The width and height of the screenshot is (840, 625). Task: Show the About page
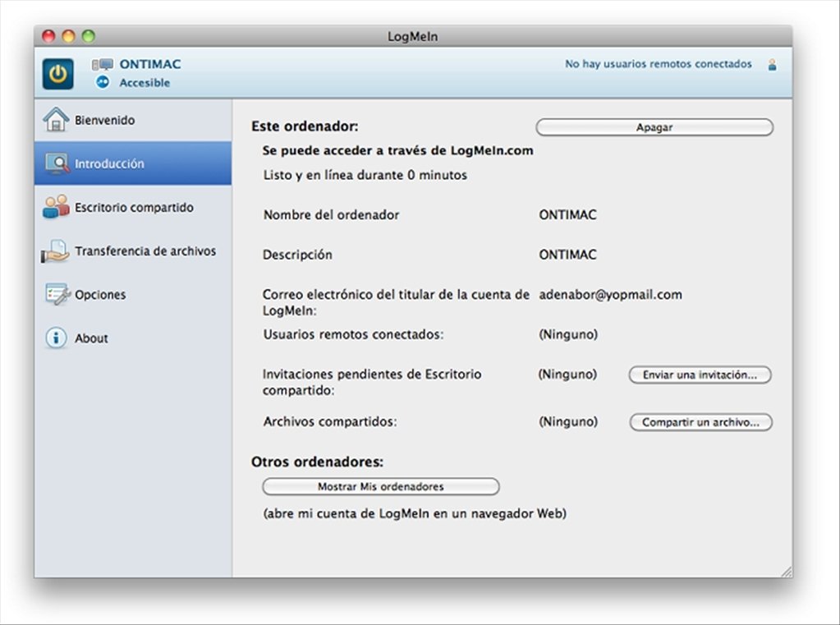133,338
